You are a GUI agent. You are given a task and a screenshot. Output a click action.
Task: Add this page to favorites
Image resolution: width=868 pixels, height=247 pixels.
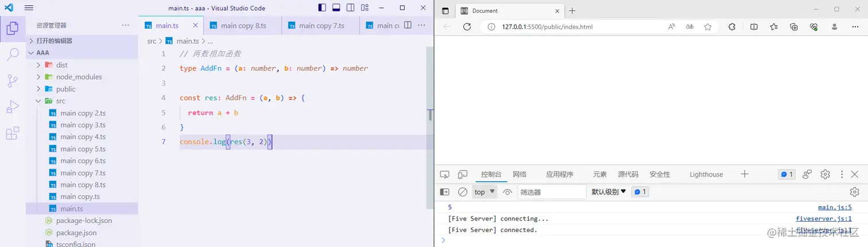708,27
